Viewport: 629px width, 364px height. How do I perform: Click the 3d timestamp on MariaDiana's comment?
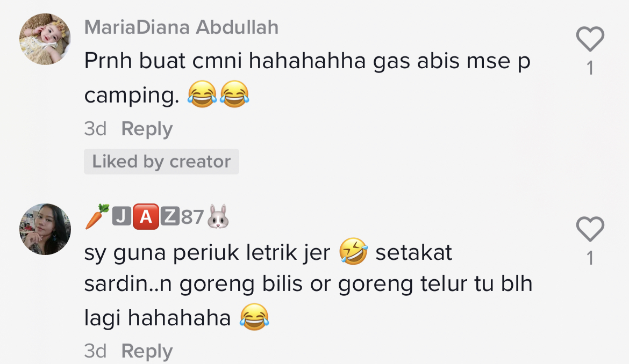pyautogui.click(x=96, y=129)
